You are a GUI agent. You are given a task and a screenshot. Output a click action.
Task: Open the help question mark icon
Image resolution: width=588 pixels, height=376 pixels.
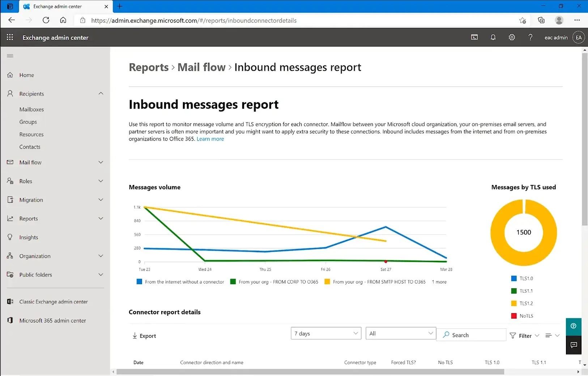click(x=530, y=37)
